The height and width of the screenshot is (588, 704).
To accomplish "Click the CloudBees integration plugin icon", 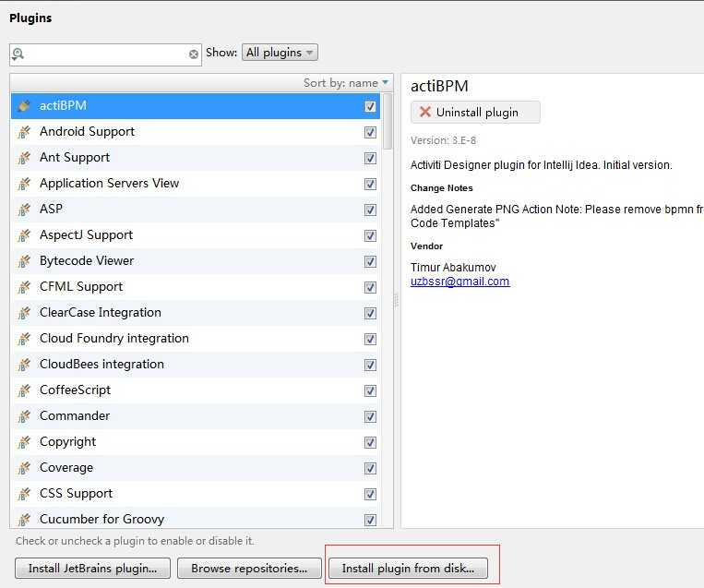I will point(24,365).
